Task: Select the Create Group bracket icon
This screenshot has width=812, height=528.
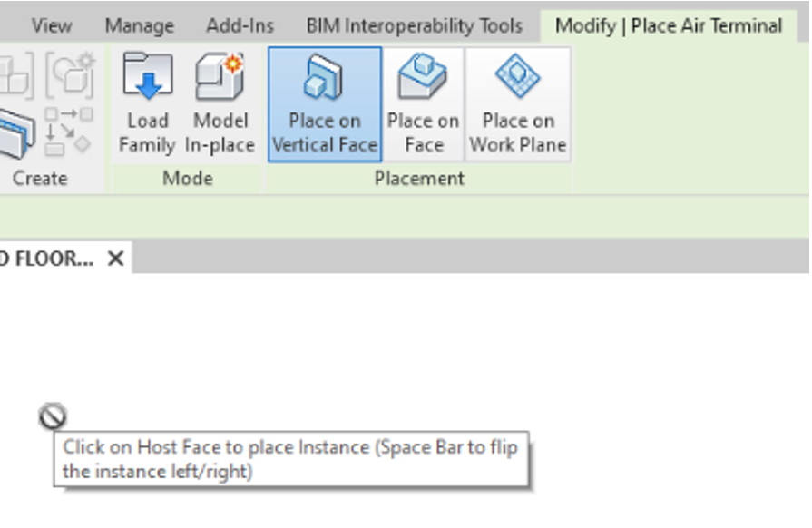Action: (x=71, y=75)
